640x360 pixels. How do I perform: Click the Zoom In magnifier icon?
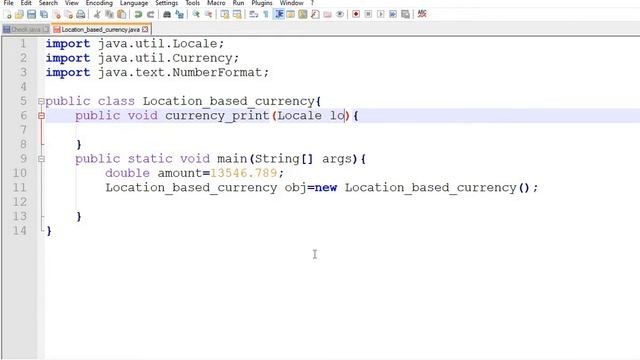(x=196, y=15)
